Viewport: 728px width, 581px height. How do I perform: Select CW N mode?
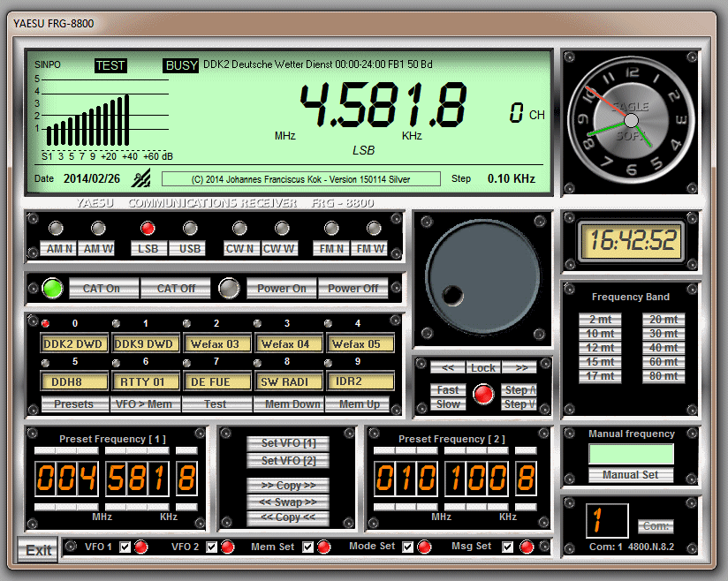pos(241,249)
